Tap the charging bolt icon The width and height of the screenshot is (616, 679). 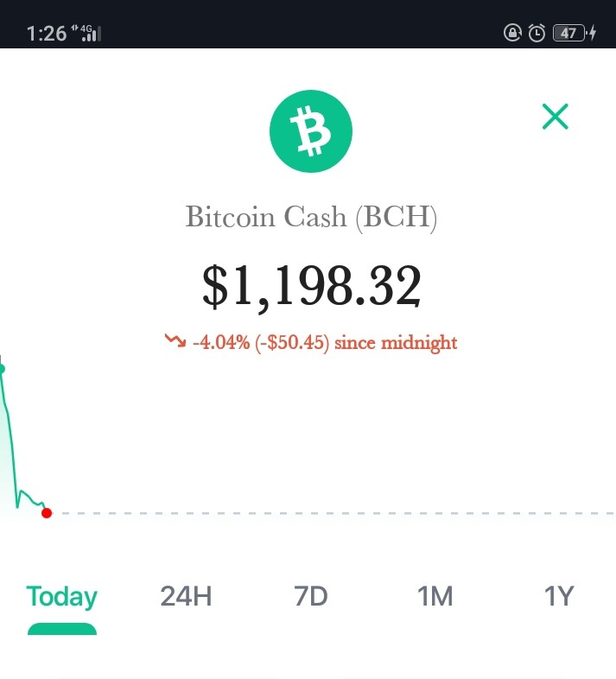pyautogui.click(x=593, y=33)
